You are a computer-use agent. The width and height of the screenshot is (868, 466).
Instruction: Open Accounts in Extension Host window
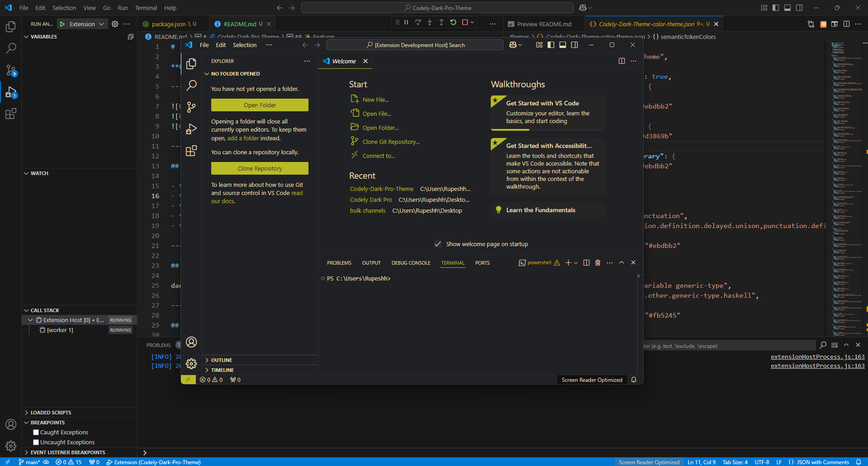click(191, 342)
